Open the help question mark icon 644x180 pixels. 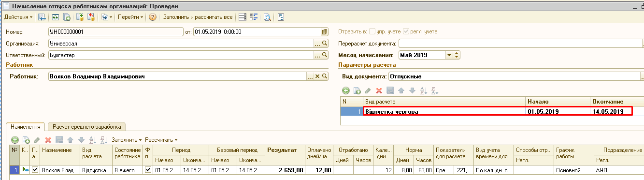point(153,17)
